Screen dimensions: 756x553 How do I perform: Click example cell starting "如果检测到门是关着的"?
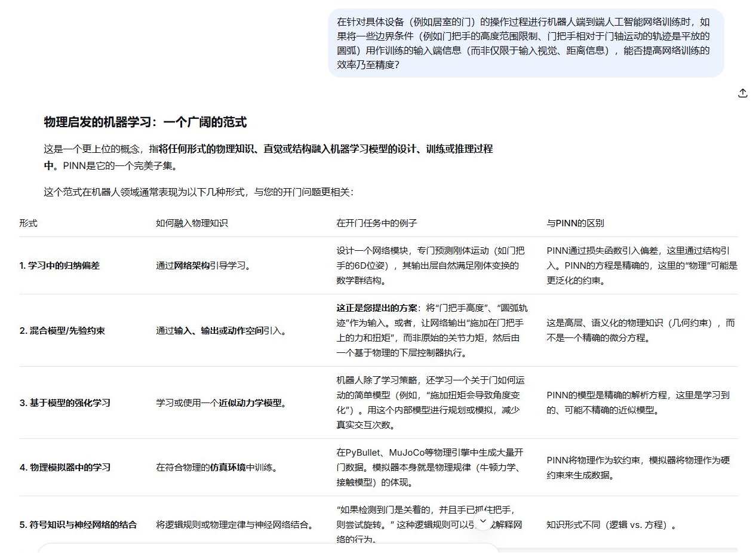pos(429,524)
